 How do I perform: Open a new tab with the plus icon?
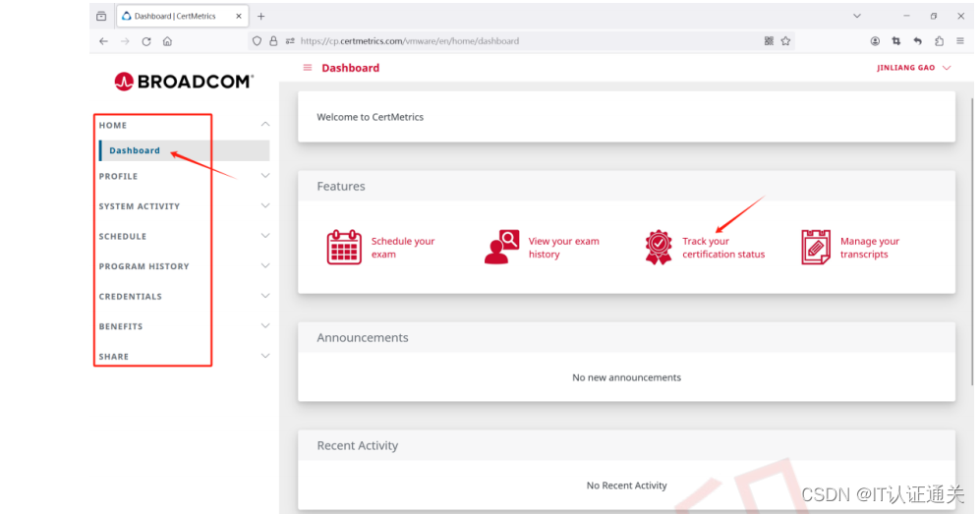[x=261, y=17]
